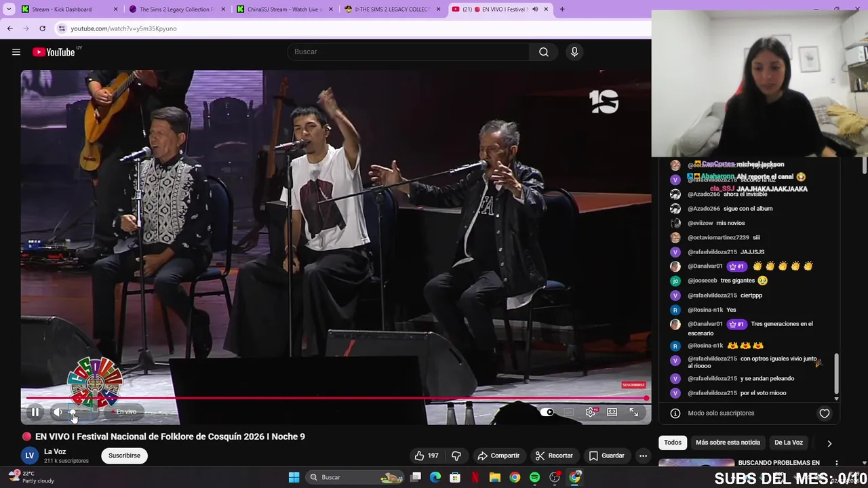Show more filter chips with arrow
868x488 pixels.
click(x=829, y=443)
